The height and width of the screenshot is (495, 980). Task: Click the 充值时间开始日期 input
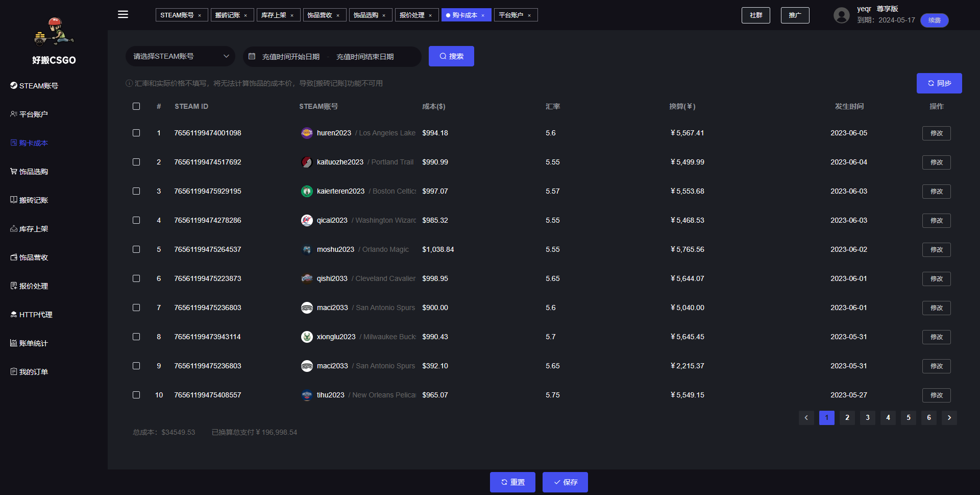click(291, 57)
